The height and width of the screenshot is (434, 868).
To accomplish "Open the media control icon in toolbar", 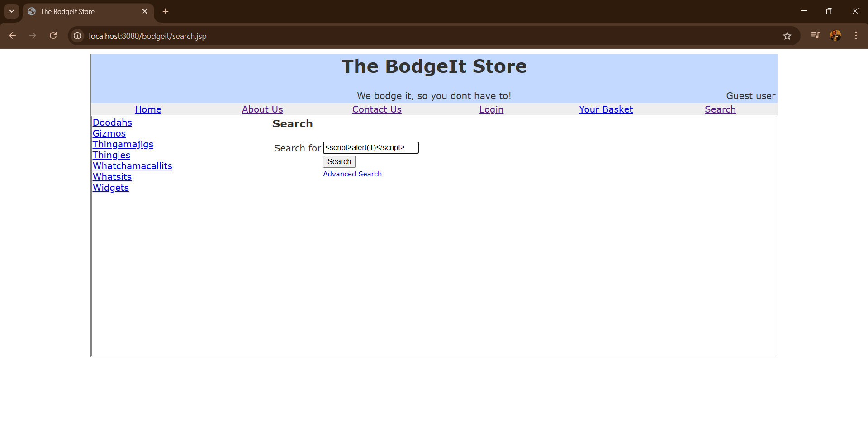I will [x=816, y=36].
